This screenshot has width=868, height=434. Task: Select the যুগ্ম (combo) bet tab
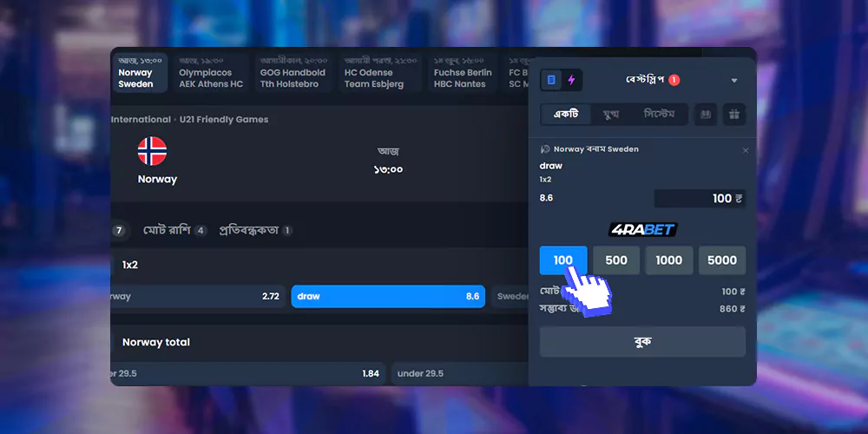coord(610,115)
